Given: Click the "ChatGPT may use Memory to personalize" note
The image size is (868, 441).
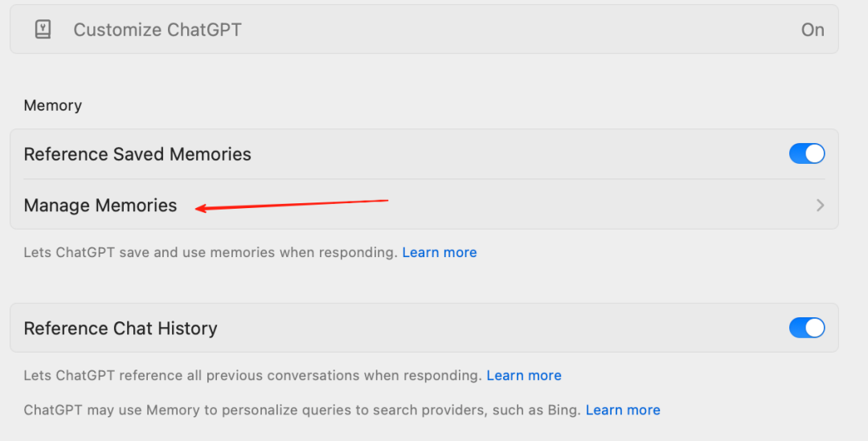Looking at the screenshot, I should click(161, 410).
